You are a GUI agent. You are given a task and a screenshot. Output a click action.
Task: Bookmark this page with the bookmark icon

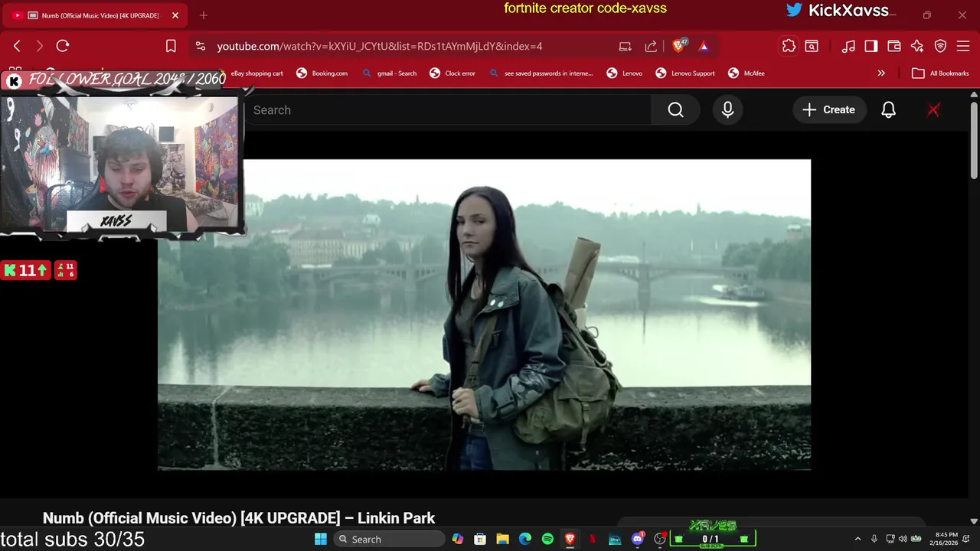point(171,46)
